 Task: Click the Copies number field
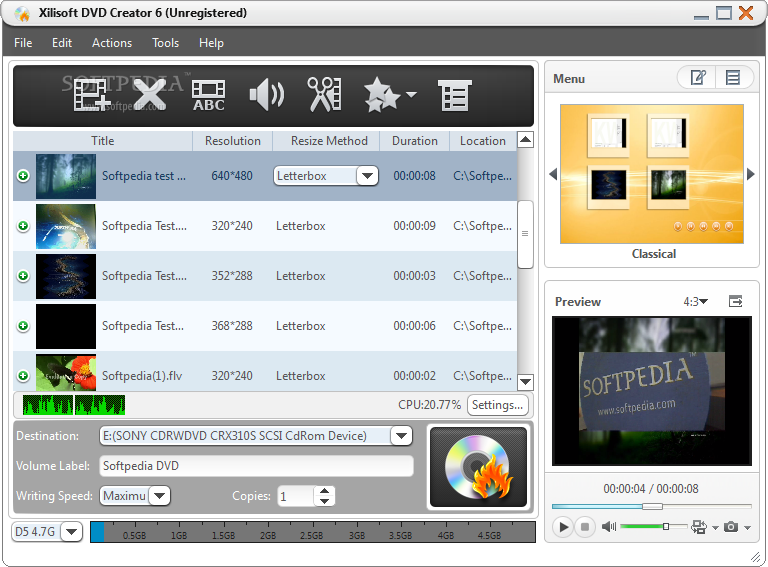coord(295,496)
